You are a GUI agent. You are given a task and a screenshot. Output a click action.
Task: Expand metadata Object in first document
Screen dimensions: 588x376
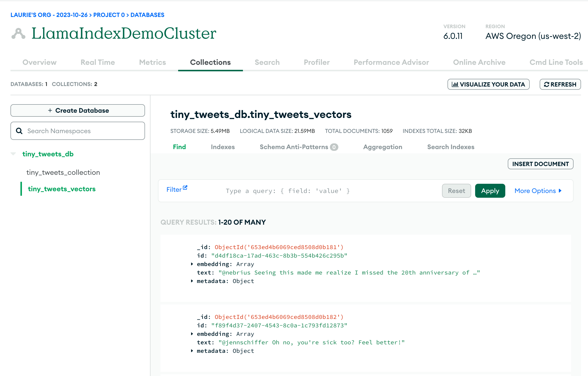[192, 281]
